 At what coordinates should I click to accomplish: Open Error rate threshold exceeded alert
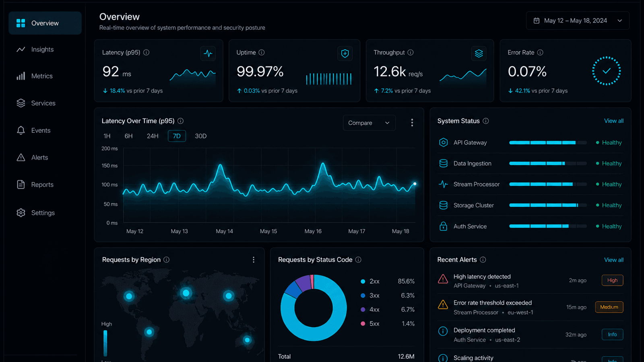click(x=530, y=307)
